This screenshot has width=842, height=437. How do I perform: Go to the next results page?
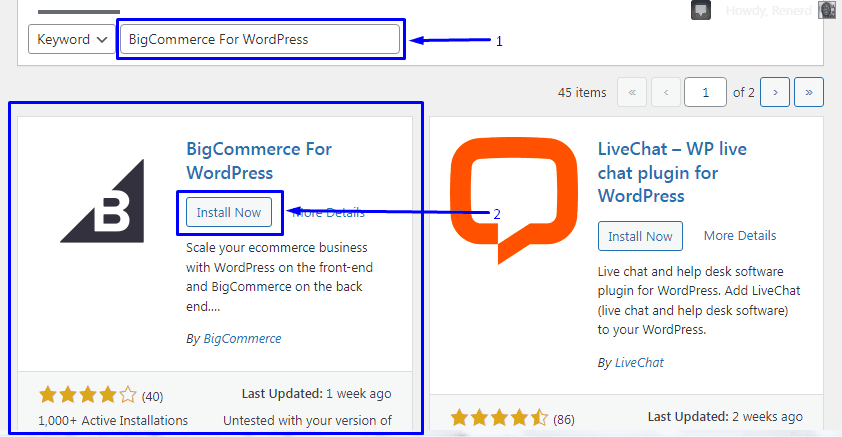[x=775, y=92]
